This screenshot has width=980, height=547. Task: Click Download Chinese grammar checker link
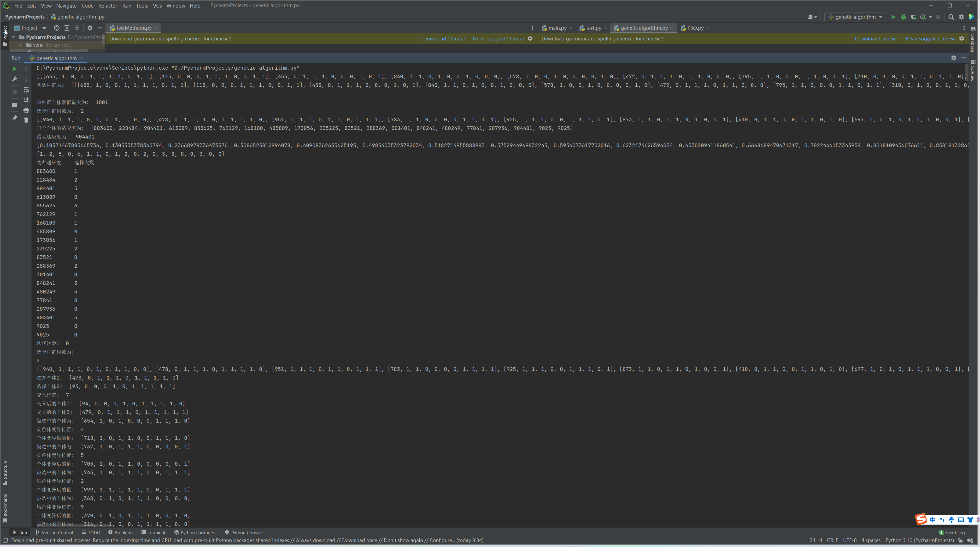[x=444, y=38]
